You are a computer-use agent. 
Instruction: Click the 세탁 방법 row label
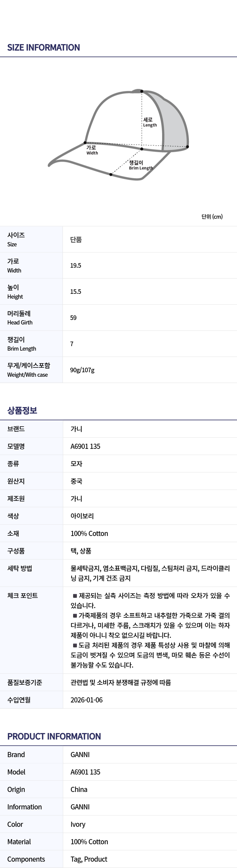tap(20, 568)
